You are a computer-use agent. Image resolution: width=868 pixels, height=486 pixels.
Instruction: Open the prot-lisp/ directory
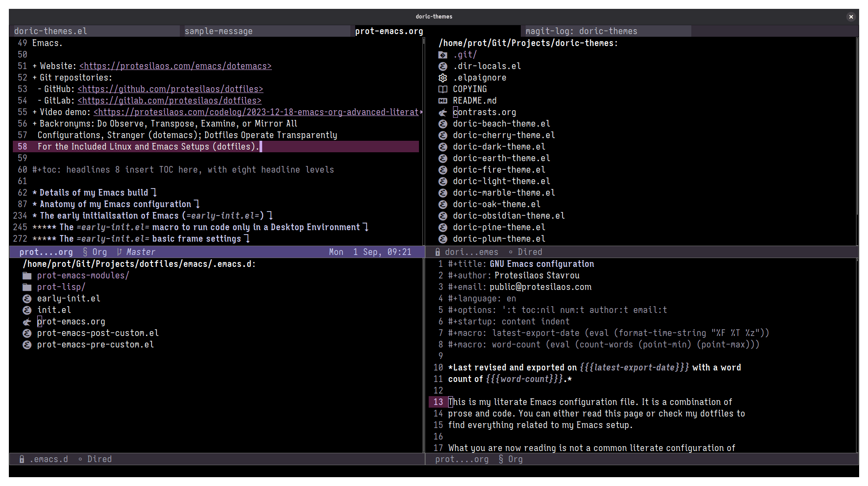61,287
